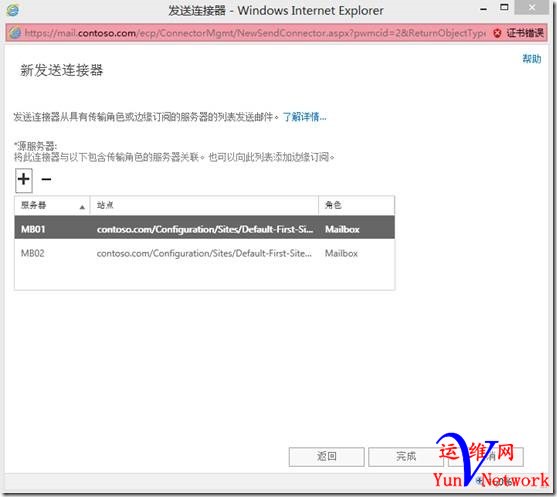Click the MB01 site path cell
This screenshot has width=557, height=497.
coord(205,229)
